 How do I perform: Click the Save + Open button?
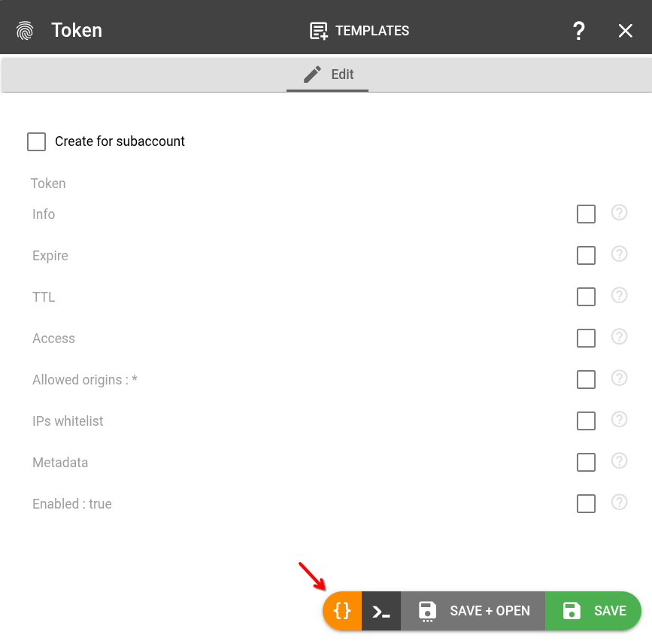(473, 611)
